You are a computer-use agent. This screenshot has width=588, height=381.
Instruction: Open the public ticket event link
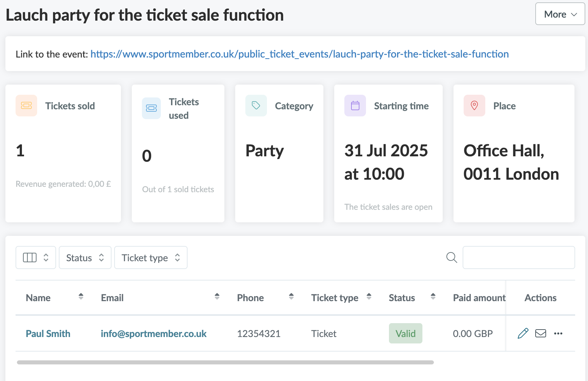click(x=299, y=54)
